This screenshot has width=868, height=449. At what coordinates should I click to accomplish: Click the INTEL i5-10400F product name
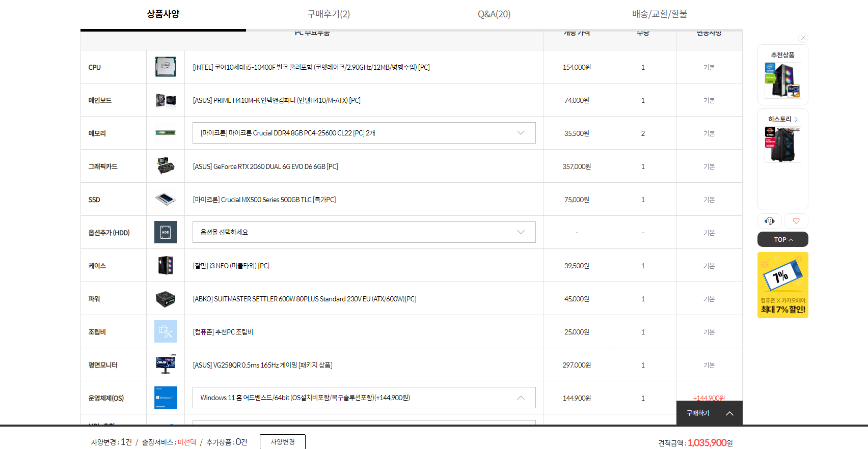311,67
